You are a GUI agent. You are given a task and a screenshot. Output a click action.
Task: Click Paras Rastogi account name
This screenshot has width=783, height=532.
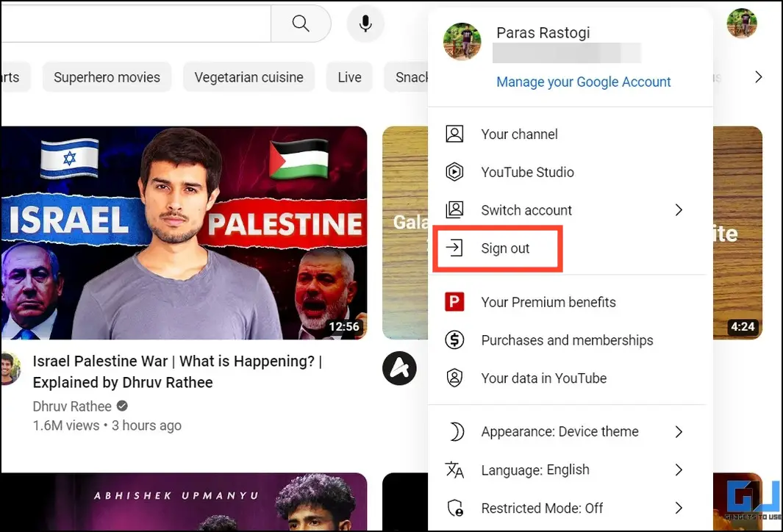click(x=543, y=33)
